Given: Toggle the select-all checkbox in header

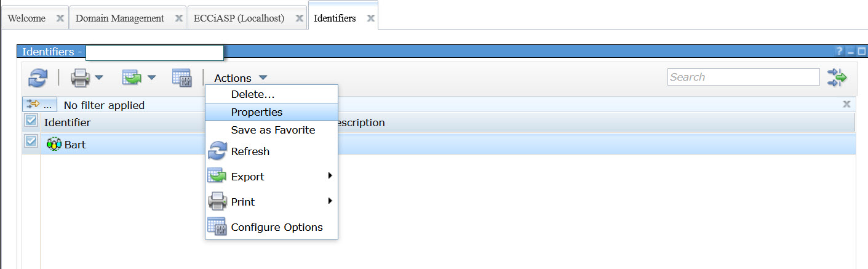Looking at the screenshot, I should pos(31,121).
